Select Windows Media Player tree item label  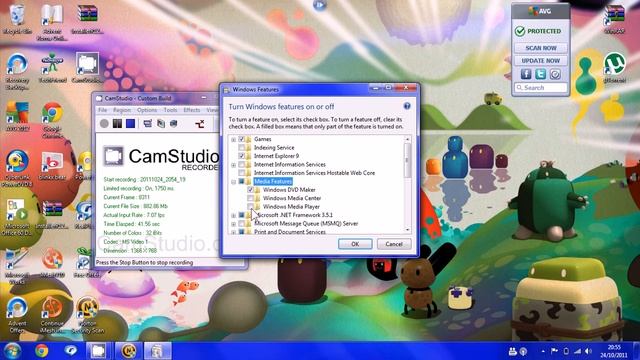(x=291, y=207)
